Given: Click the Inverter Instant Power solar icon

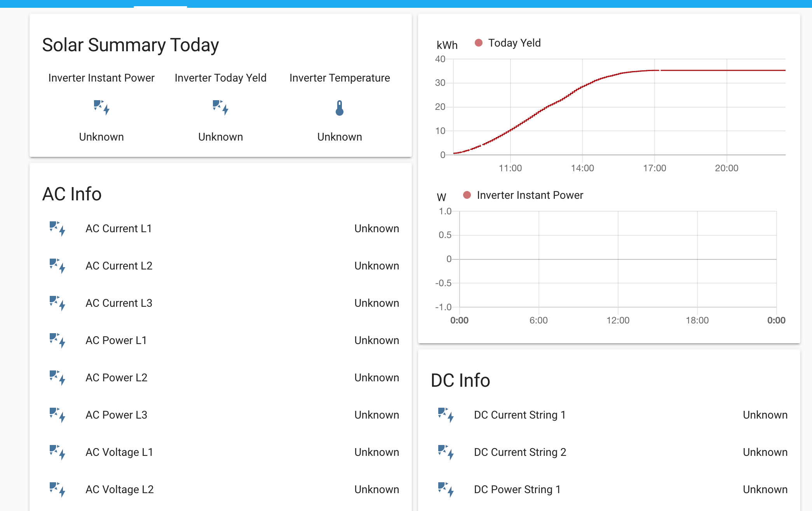Looking at the screenshot, I should click(x=101, y=108).
